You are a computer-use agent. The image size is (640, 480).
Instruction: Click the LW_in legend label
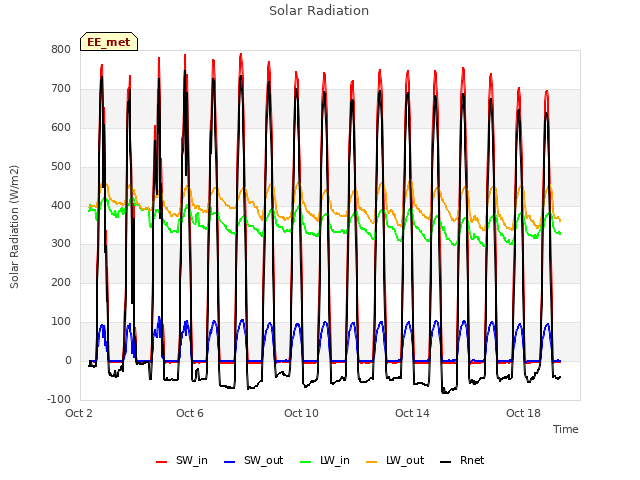coord(335,460)
